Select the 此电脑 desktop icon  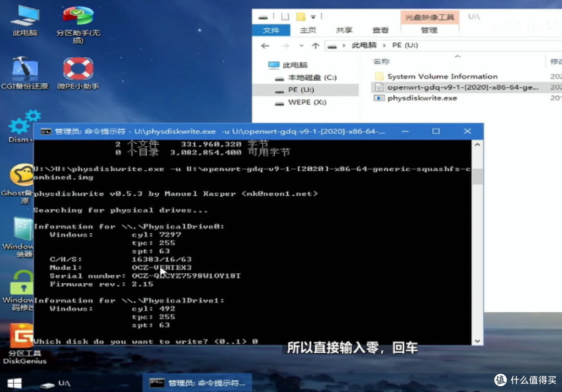[x=24, y=19]
